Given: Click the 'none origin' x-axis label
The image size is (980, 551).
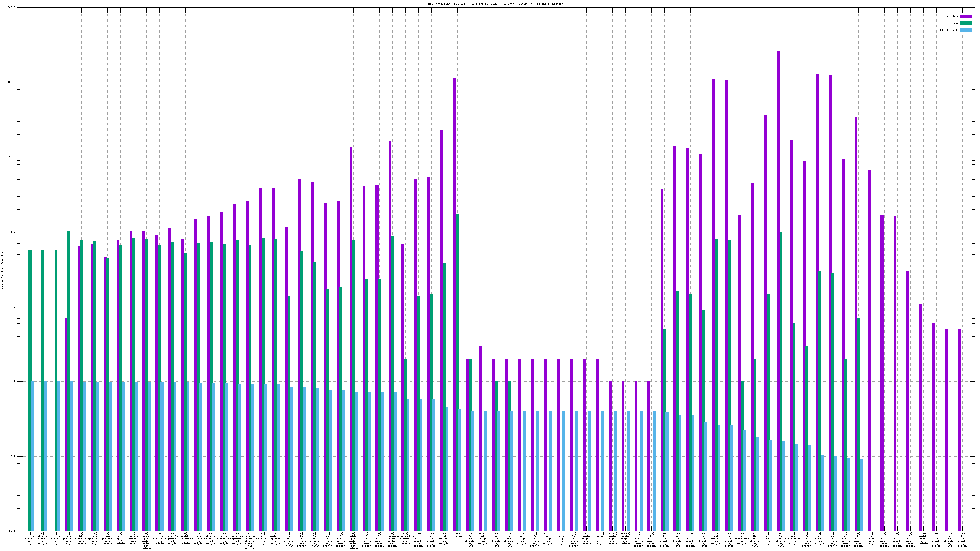Looking at the screenshot, I should [x=457, y=535].
